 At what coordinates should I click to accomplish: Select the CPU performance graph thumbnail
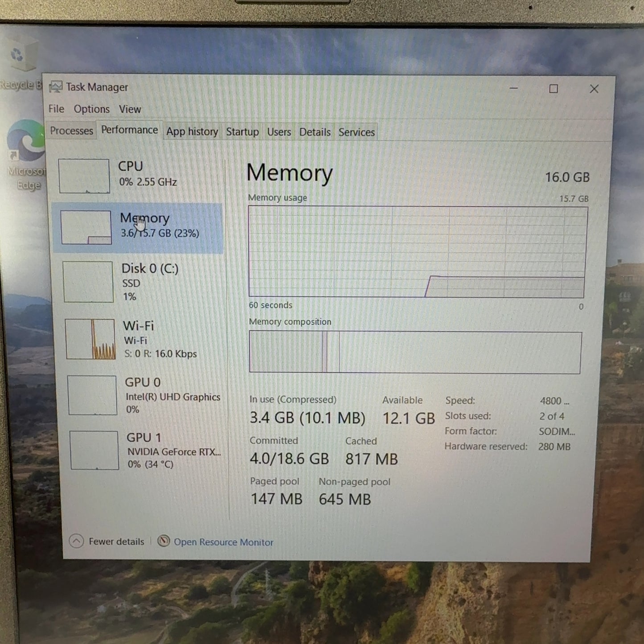84,176
